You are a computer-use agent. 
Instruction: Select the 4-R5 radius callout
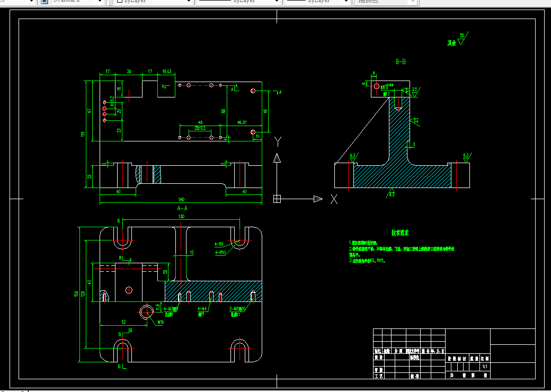coord(219,244)
